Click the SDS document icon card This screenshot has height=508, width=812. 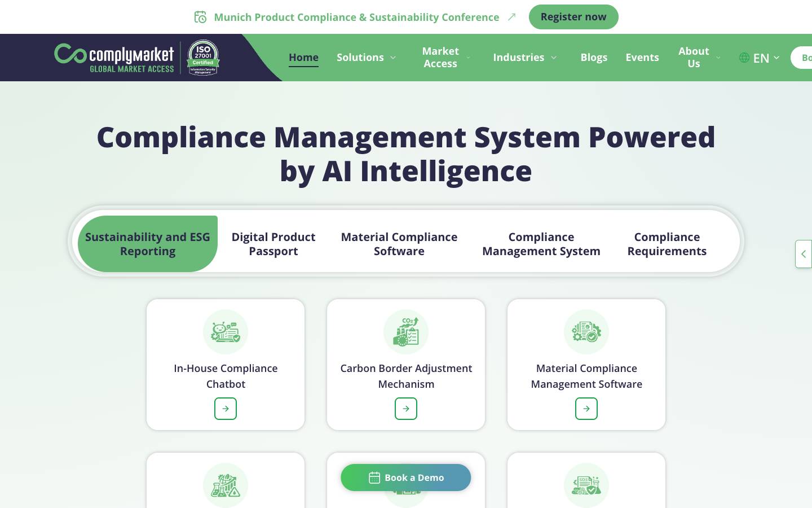586,485
